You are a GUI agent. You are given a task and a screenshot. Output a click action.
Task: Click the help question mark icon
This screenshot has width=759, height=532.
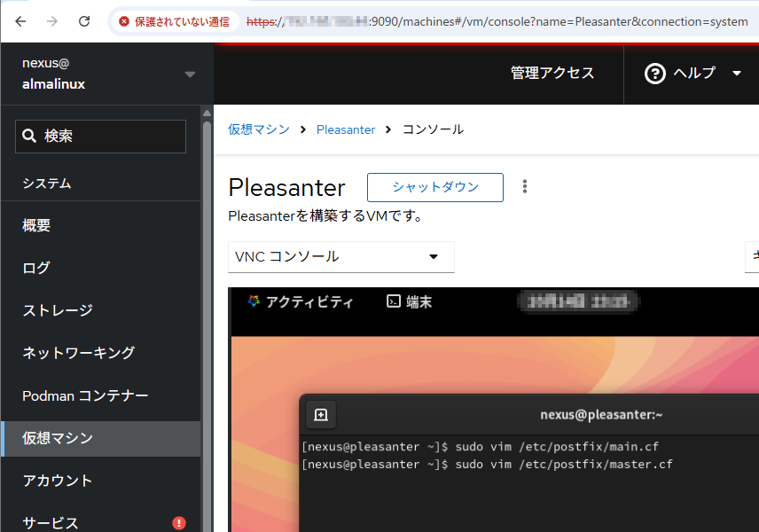coord(655,74)
